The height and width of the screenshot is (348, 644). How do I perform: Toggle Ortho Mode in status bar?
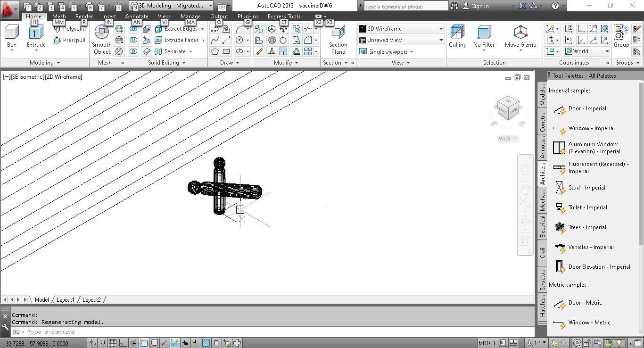tap(123, 343)
